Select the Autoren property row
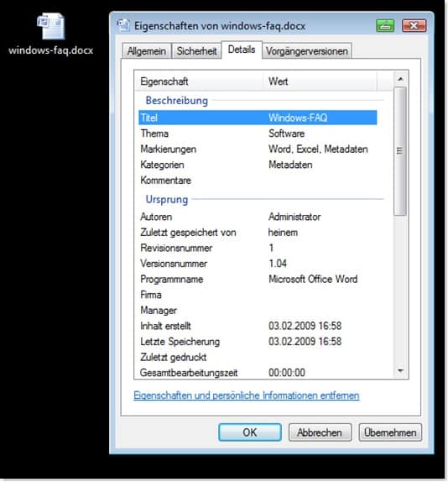This screenshot has height=482, width=448. [x=258, y=217]
